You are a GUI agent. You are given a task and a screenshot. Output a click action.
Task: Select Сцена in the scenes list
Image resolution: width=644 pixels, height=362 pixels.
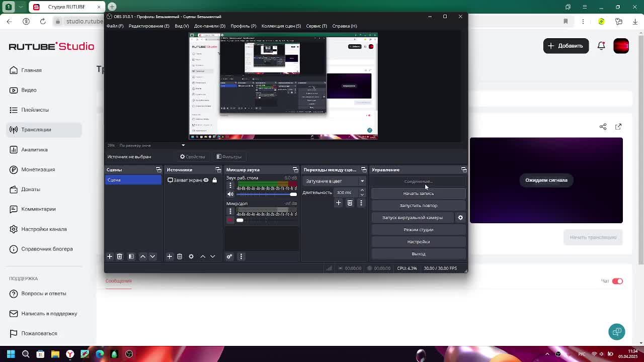tap(133, 180)
